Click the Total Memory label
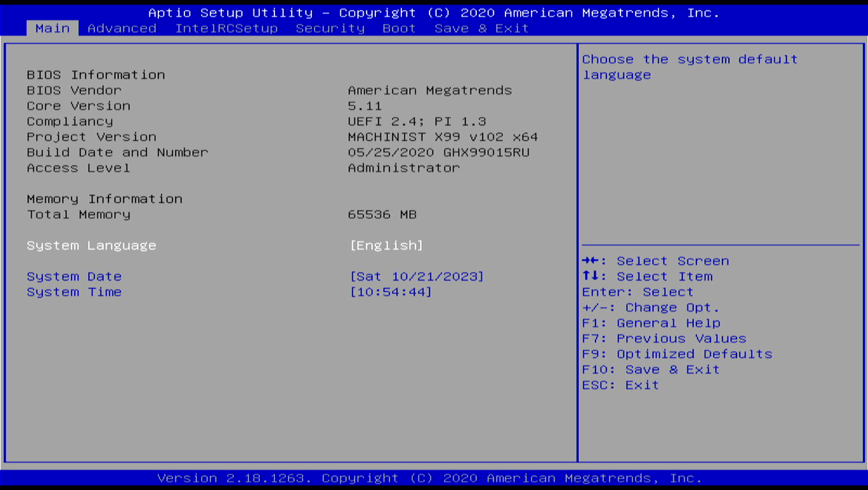 pyautogui.click(x=79, y=214)
